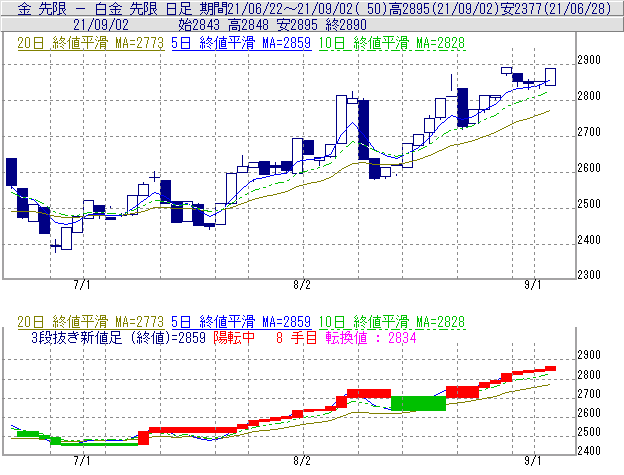Screen dimensions: 624x475
Task: Click the 2300 price label on the upper chart axis
Action: [x=589, y=274]
